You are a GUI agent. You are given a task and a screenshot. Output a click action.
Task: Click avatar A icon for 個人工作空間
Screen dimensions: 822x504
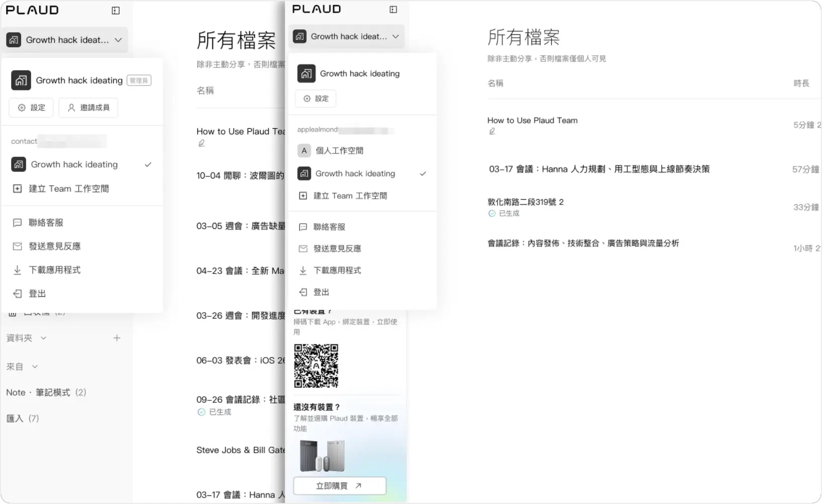click(x=304, y=150)
